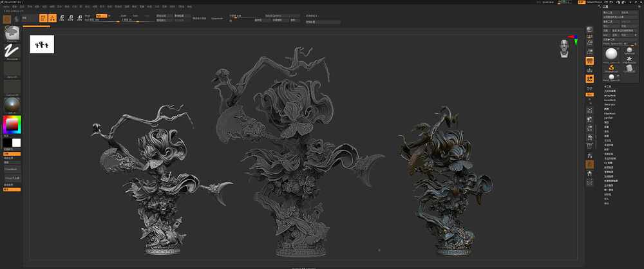This screenshot has height=269, width=644.
Task: Click the head camera view icon
Action: (564, 48)
